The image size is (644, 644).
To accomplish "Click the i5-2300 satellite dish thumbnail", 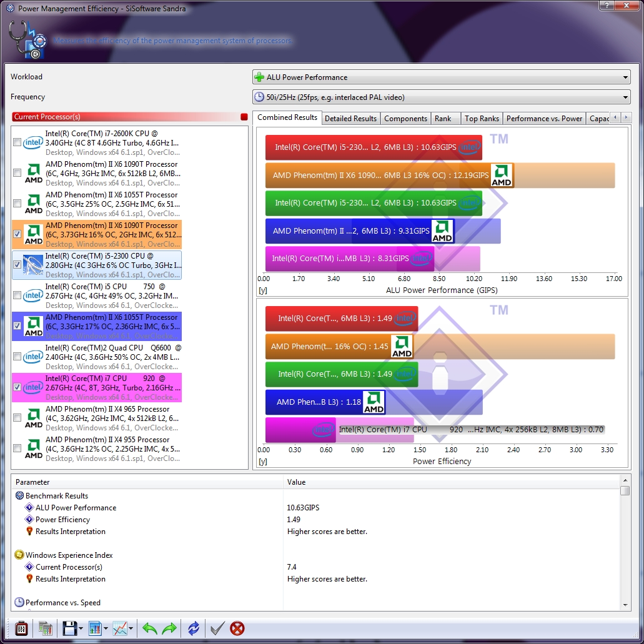I will pos(33,265).
